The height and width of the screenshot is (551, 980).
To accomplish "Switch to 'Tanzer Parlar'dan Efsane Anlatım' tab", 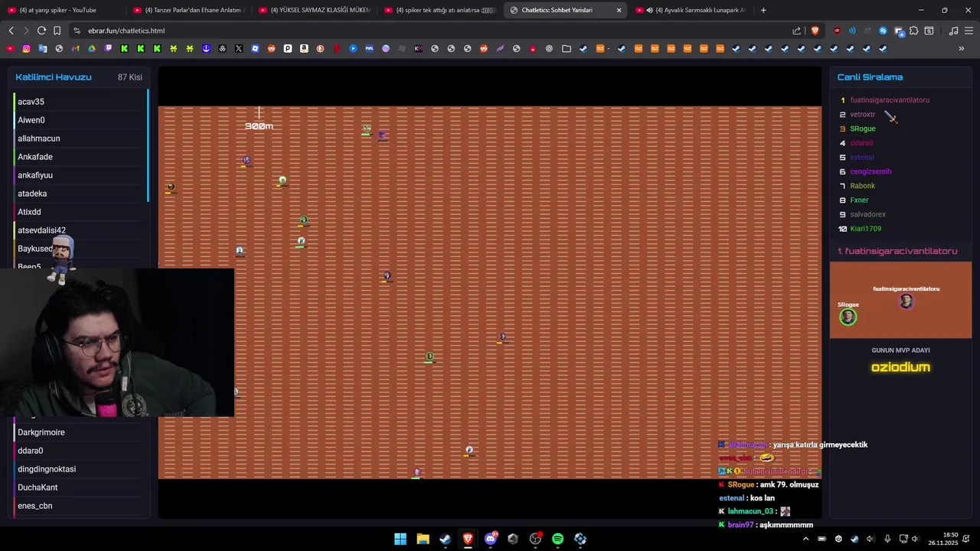I will pos(188,10).
